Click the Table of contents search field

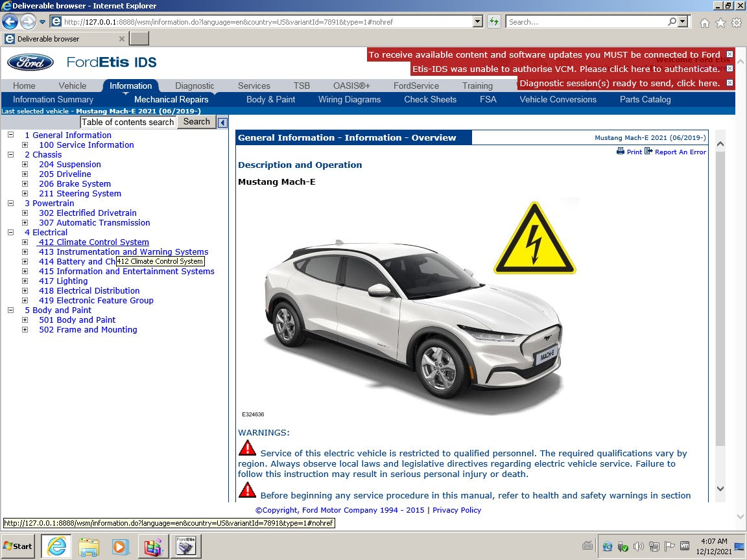[x=128, y=122]
